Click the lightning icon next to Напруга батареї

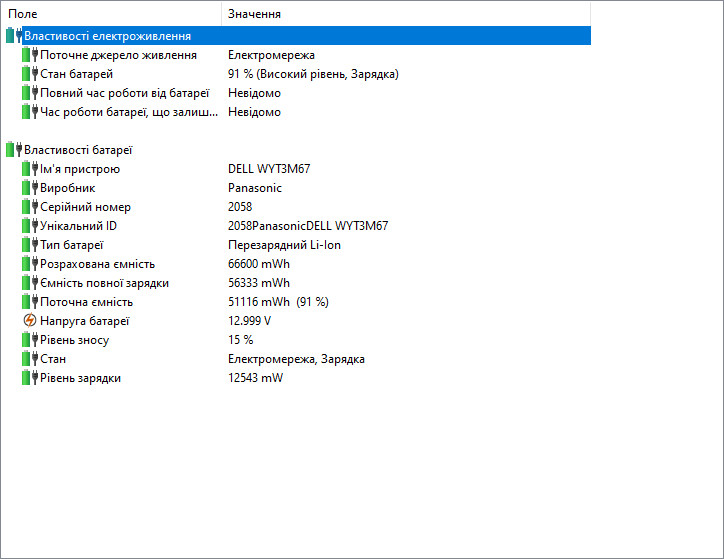[29, 321]
